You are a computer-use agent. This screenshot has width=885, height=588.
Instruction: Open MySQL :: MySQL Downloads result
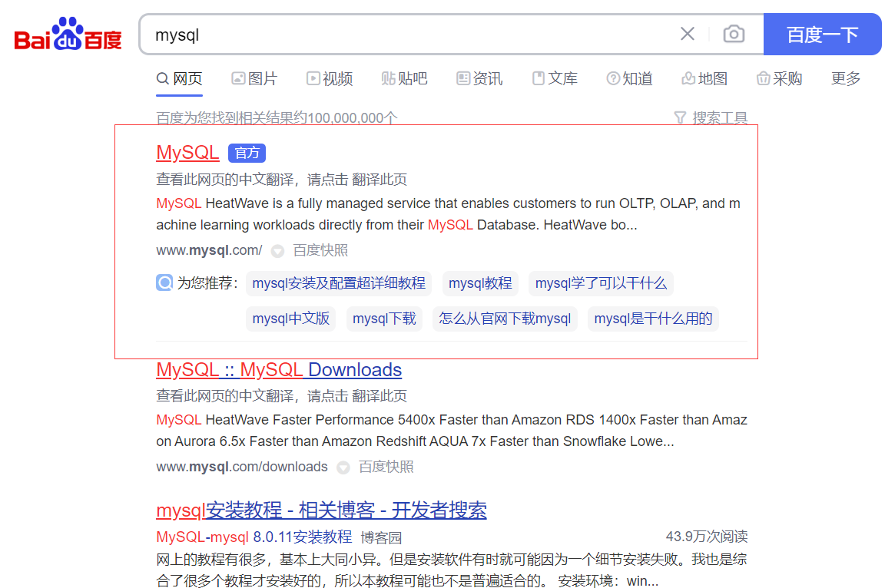tap(279, 369)
